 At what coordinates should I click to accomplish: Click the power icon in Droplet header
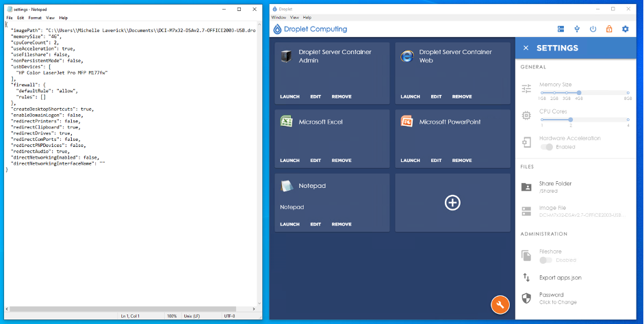pos(593,29)
